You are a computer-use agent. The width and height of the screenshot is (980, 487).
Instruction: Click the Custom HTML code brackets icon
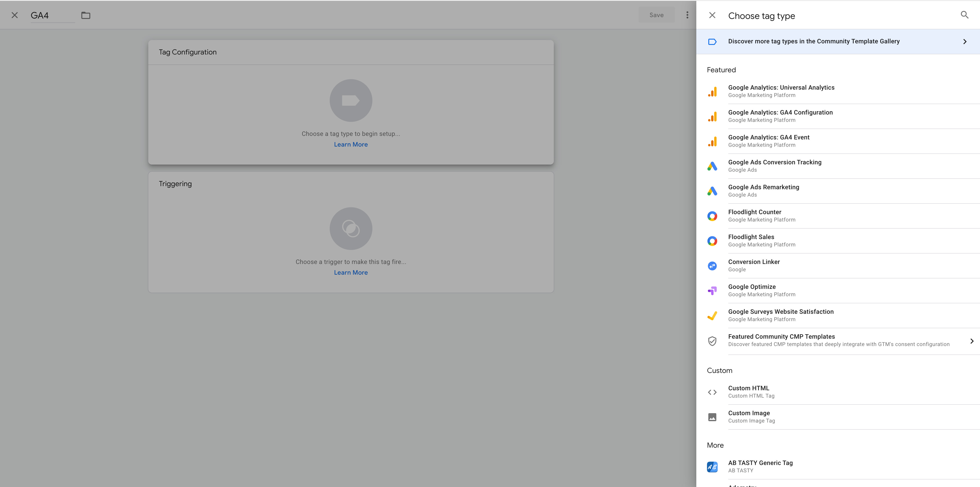[x=712, y=392]
